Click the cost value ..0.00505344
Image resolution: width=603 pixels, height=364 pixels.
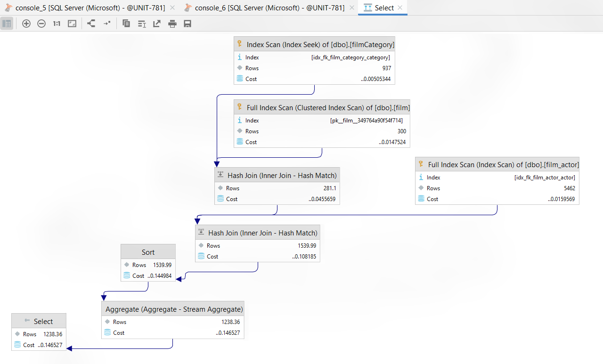375,79
